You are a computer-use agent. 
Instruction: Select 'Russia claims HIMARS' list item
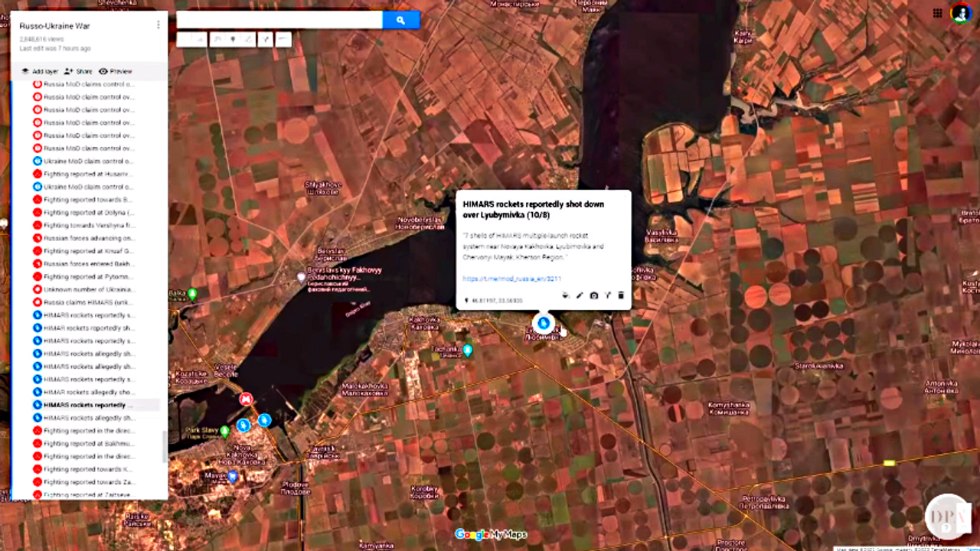(88, 302)
